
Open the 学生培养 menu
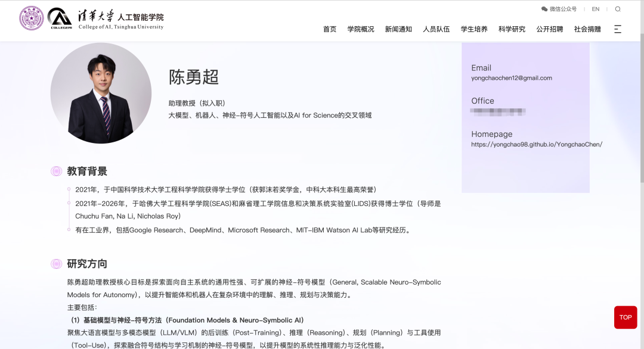474,29
